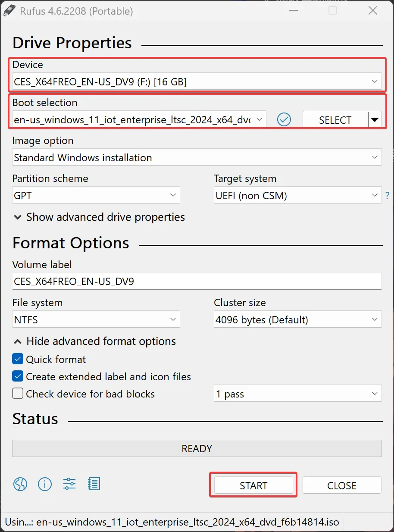Open the Device dropdown

[374, 81]
